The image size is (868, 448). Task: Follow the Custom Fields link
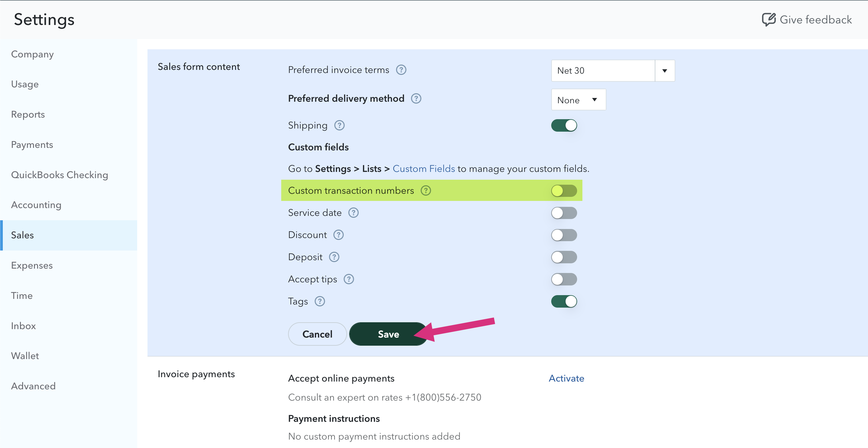(x=424, y=168)
